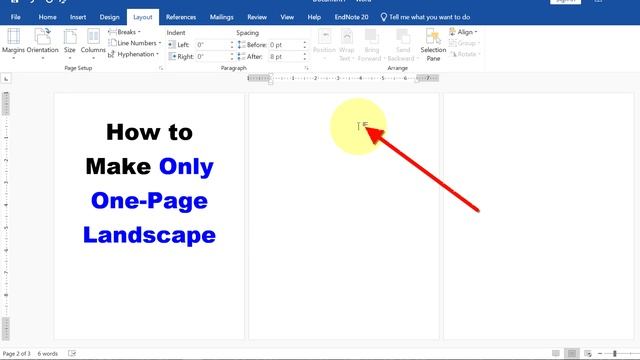Switch to the Help tab
Viewport: 640px width, 360px height.
point(314,17)
